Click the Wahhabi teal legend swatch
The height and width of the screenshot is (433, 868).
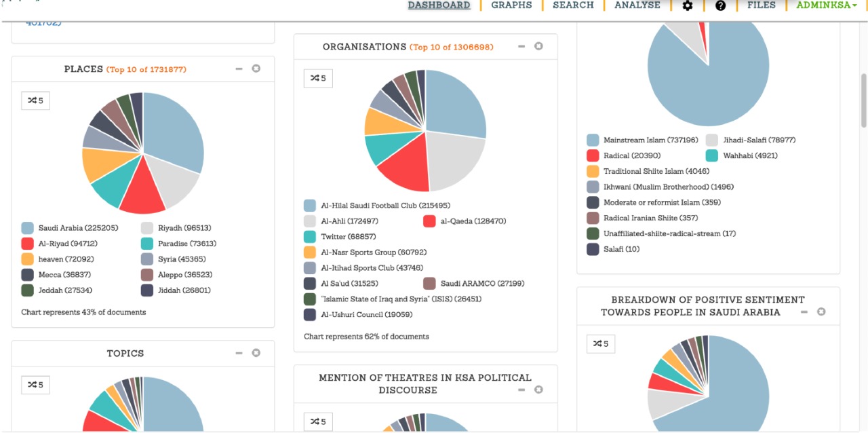point(712,156)
